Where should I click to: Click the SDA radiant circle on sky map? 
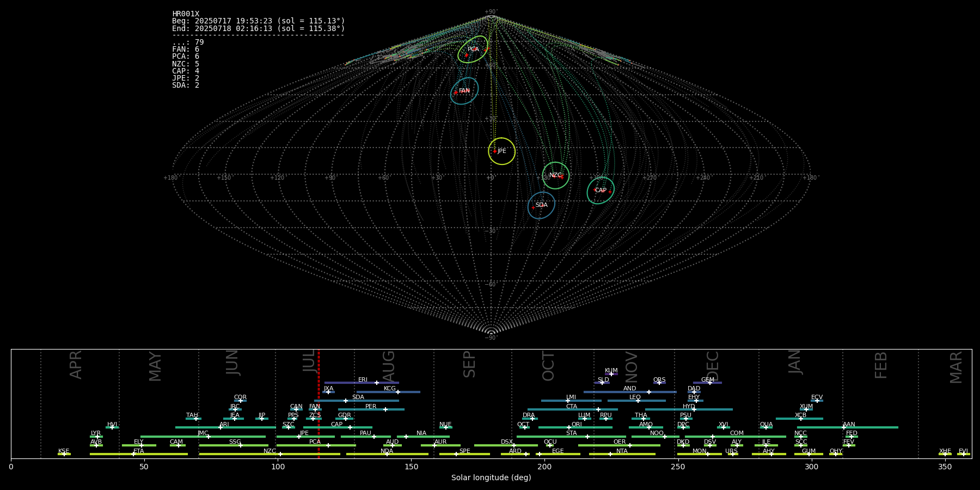pos(541,205)
